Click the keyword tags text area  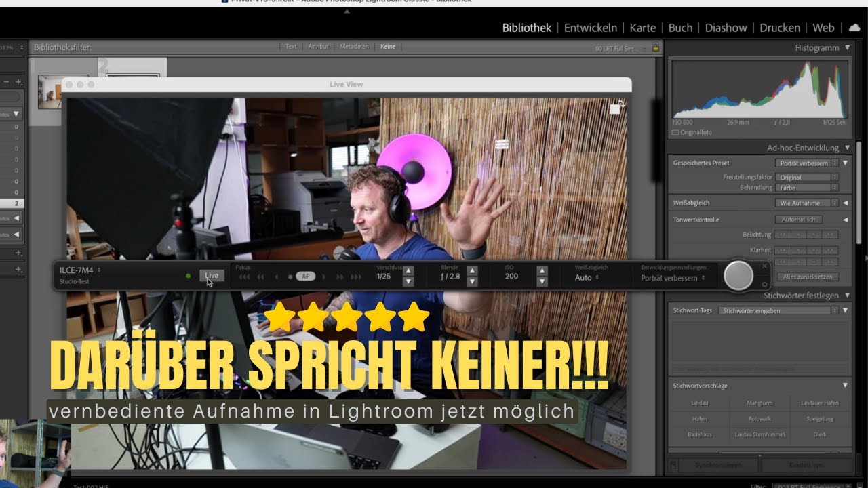tap(759, 341)
